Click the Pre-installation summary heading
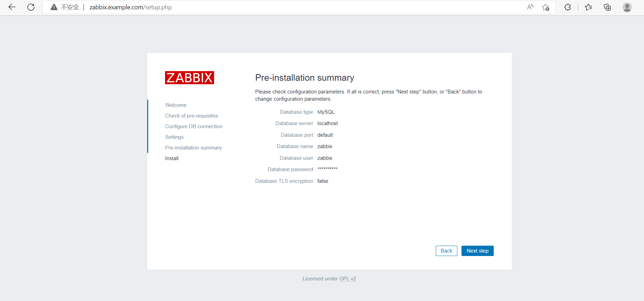Viewport: 644px width, 301px height. coord(305,78)
